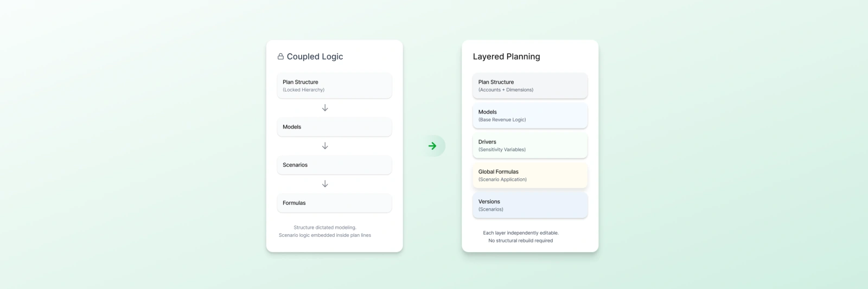This screenshot has height=289, width=868.
Task: Click the green right arrow between panels
Action: [432, 146]
